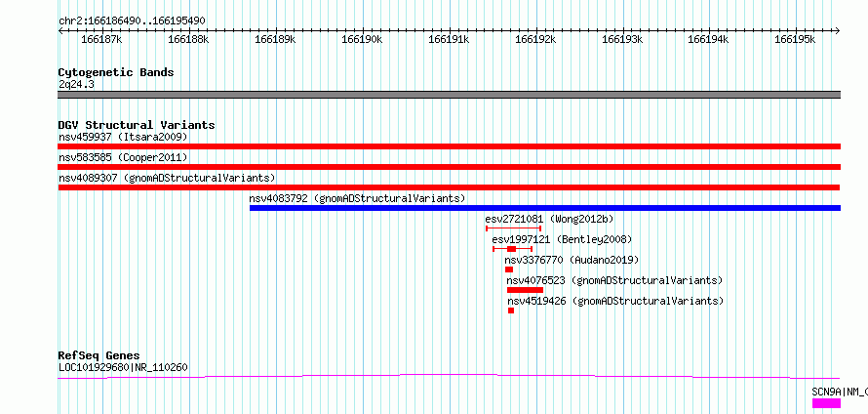This screenshot has height=414, width=868.
Task: Open the nsv4083792 (gnomADStructuralVariants) label
Action: (357, 198)
